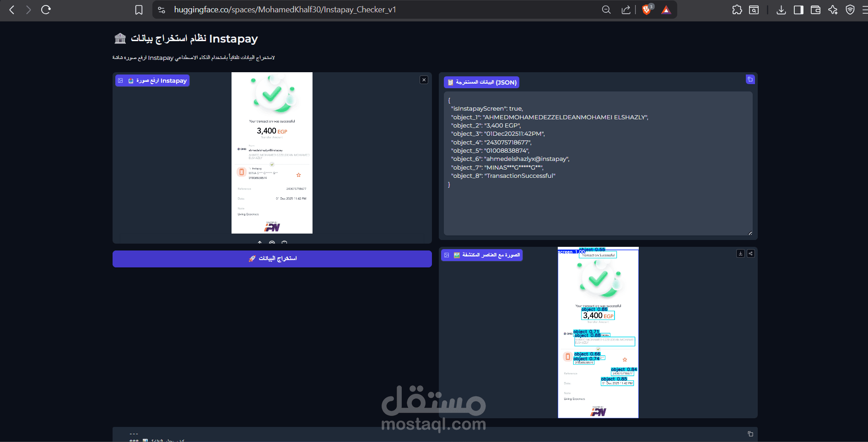Open Brave Wallet
868x442 pixels.
click(815, 10)
